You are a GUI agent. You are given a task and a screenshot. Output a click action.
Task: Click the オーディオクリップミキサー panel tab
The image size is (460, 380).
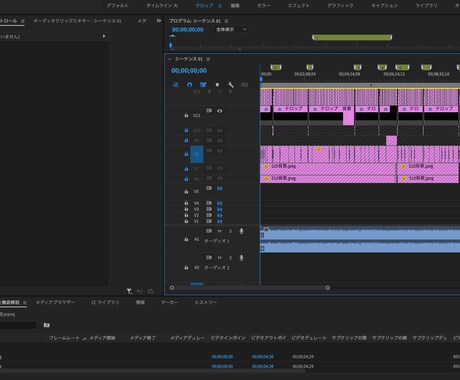pos(77,21)
